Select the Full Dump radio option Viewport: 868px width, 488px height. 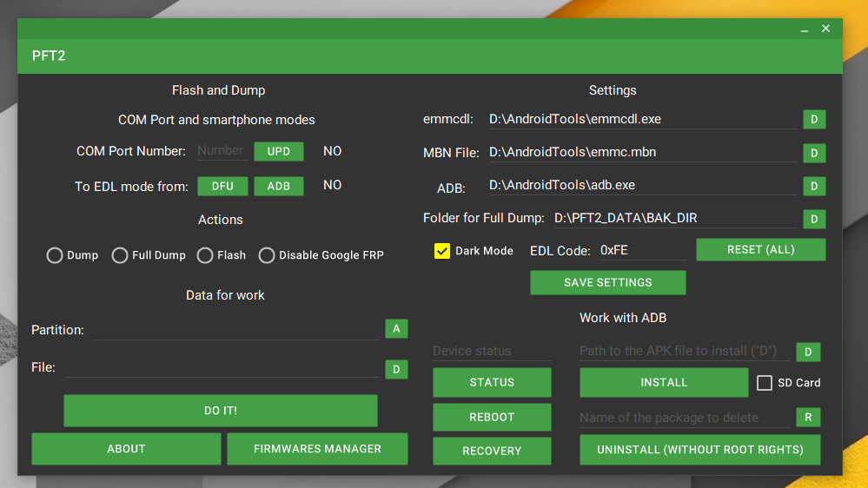(120, 255)
